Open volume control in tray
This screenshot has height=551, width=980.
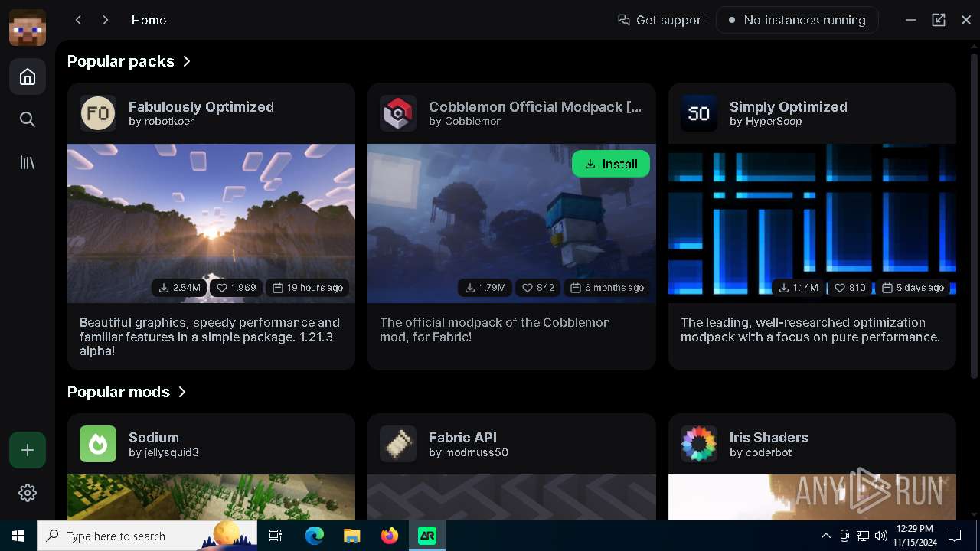point(881,536)
